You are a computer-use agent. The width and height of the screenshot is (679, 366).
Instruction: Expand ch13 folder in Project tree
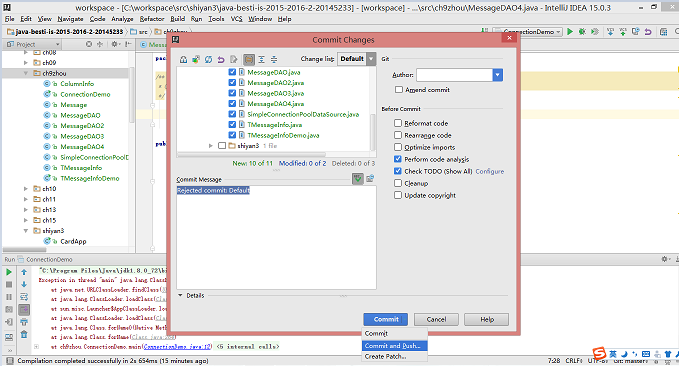click(x=26, y=210)
